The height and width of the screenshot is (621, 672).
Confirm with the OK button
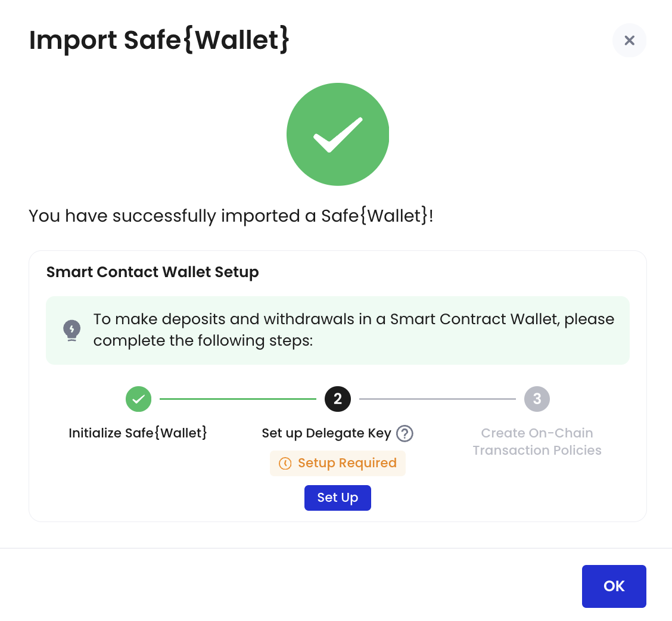click(614, 586)
